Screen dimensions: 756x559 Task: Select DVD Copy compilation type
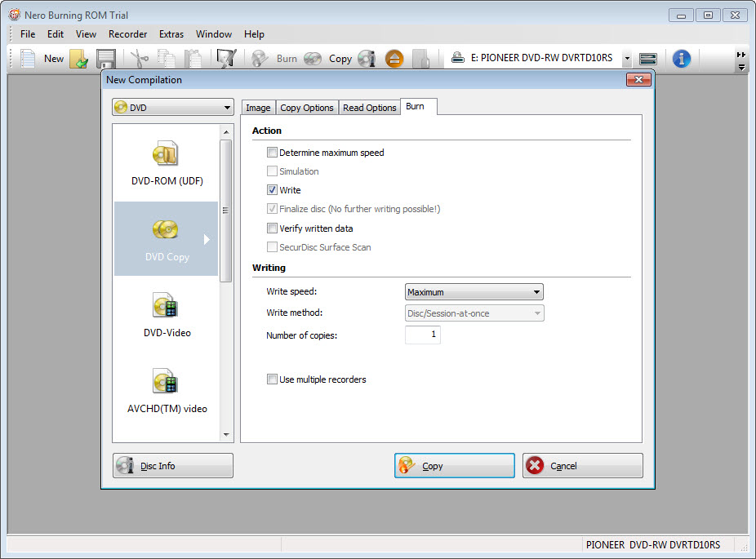pos(167,239)
